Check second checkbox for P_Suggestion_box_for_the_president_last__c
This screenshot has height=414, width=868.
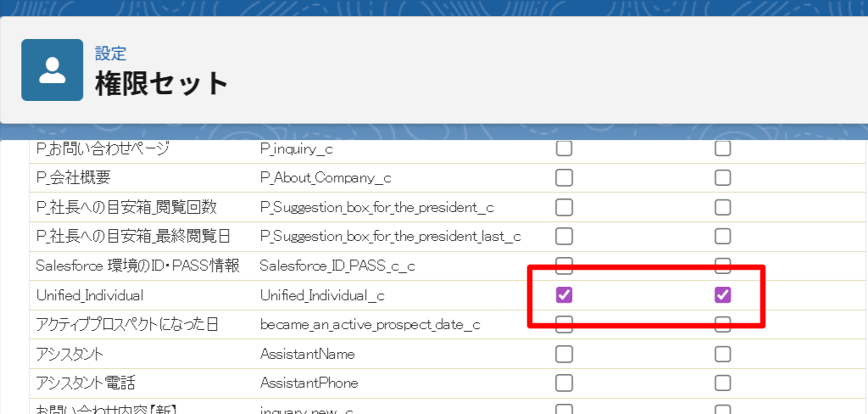722,237
